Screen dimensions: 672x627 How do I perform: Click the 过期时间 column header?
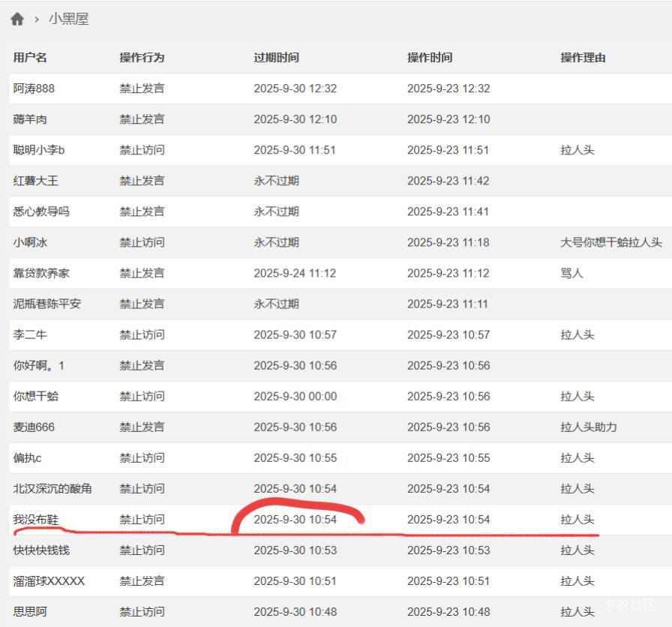click(x=276, y=58)
